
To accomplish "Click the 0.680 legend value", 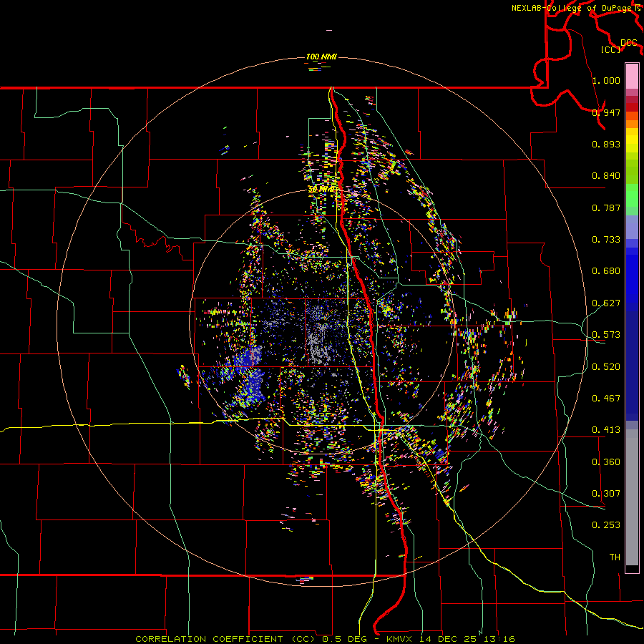I will [x=606, y=271].
